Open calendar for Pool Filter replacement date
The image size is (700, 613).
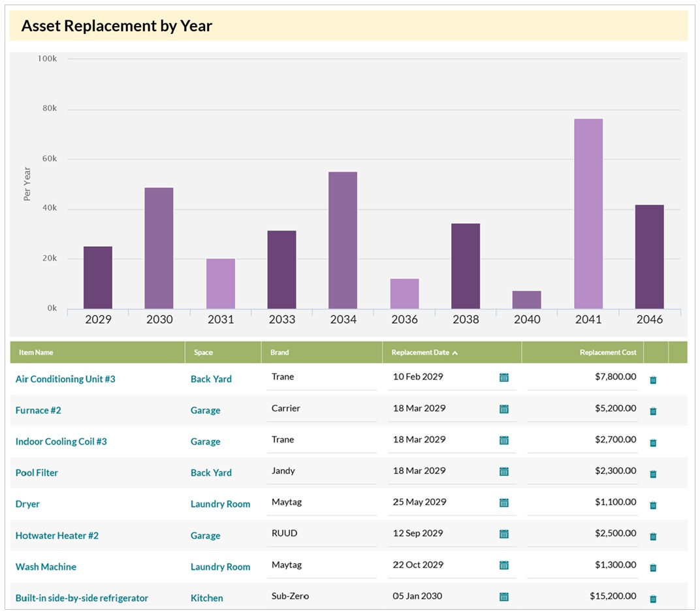pos(503,471)
